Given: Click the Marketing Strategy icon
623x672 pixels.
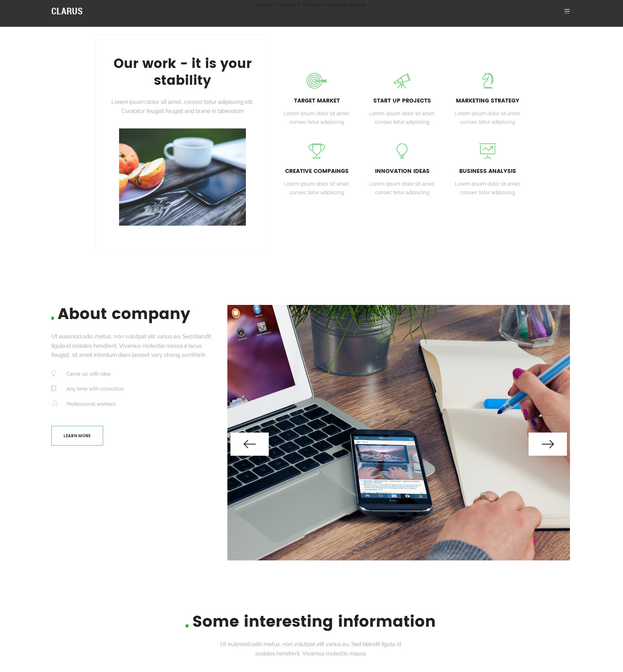Looking at the screenshot, I should pyautogui.click(x=487, y=80).
